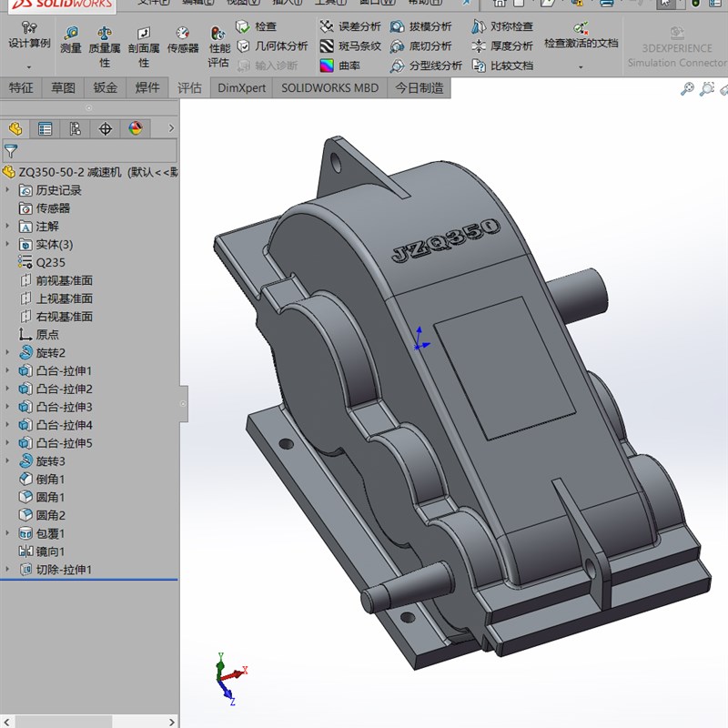Expand the 实体(3) solid bodies folder
The height and width of the screenshot is (728, 728).
(x=8, y=244)
